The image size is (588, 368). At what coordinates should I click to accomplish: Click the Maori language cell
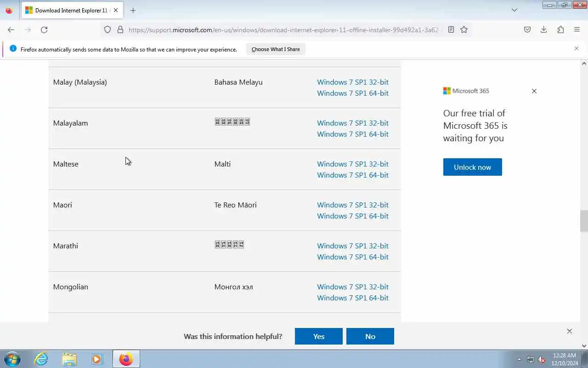pyautogui.click(x=62, y=205)
